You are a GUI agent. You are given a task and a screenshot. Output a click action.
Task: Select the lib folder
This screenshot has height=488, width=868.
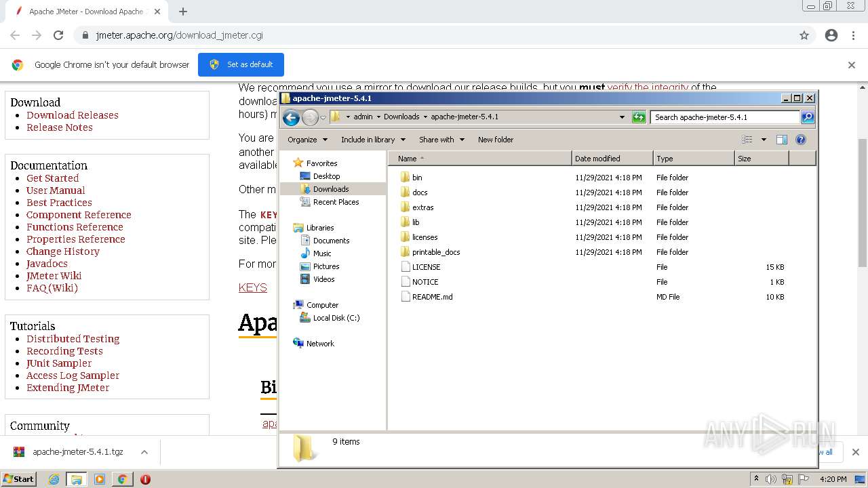pos(416,222)
